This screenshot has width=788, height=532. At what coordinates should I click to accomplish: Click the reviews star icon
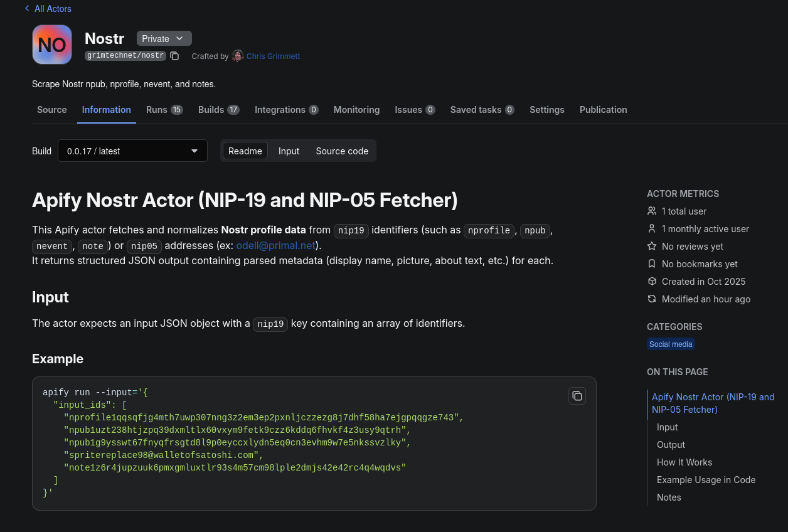click(x=652, y=247)
